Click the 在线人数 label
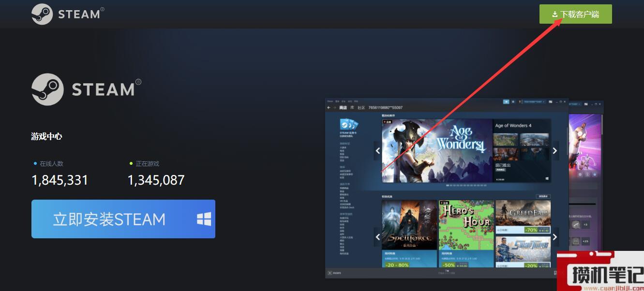This screenshot has width=644, height=291. [x=52, y=164]
